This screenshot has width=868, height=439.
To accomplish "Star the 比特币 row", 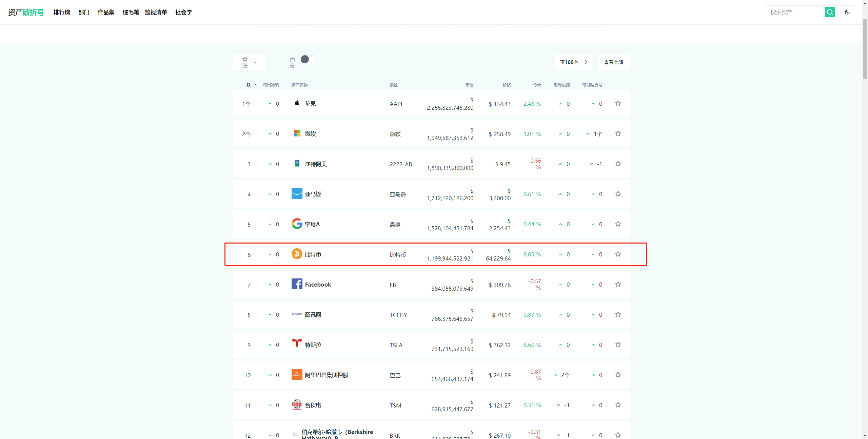I will pos(618,254).
